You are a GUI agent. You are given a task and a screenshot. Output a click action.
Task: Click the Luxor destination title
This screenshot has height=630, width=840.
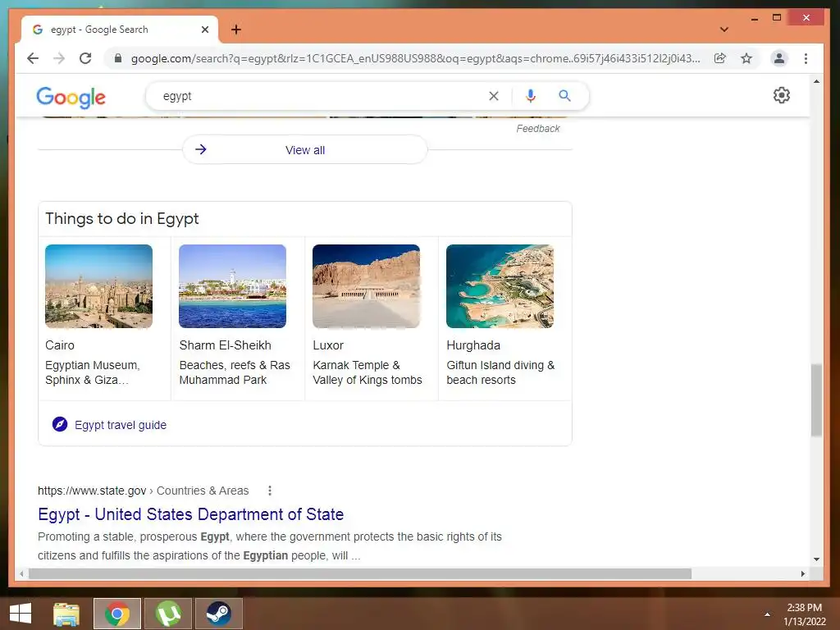[x=328, y=345]
